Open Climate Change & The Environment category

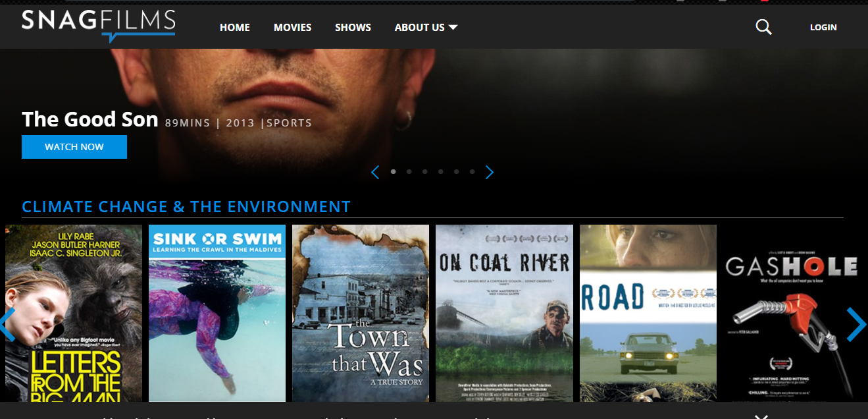(x=186, y=207)
